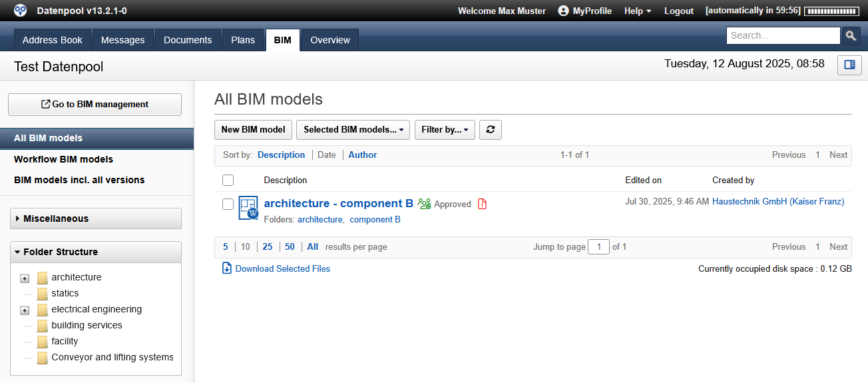Screen dimensions: 868x383
Task: Select Conveyor and lifting systems tree item
Action: tap(112, 357)
